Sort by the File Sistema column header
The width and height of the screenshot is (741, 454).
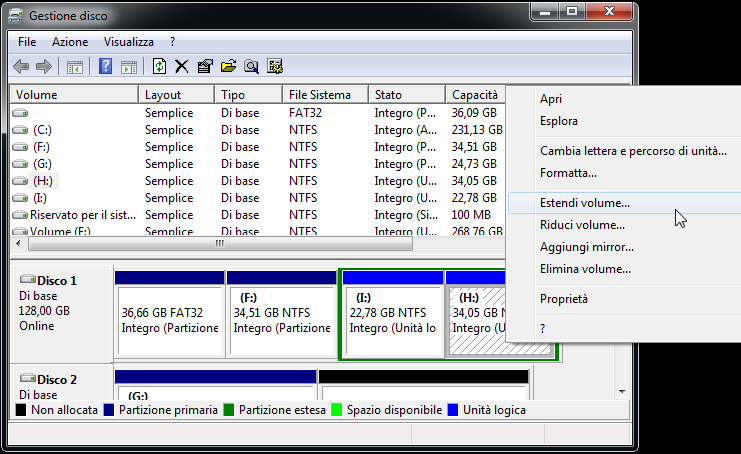click(325, 94)
